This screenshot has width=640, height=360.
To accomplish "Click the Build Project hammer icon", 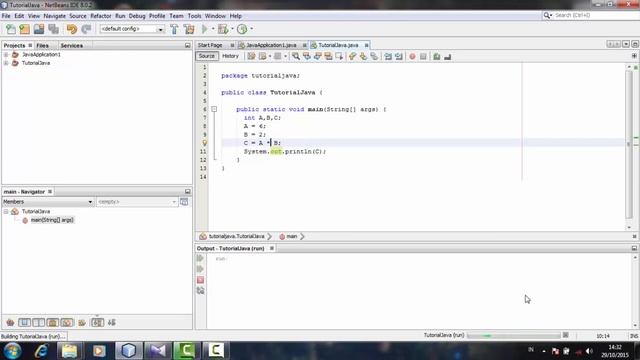I will click(174, 29).
